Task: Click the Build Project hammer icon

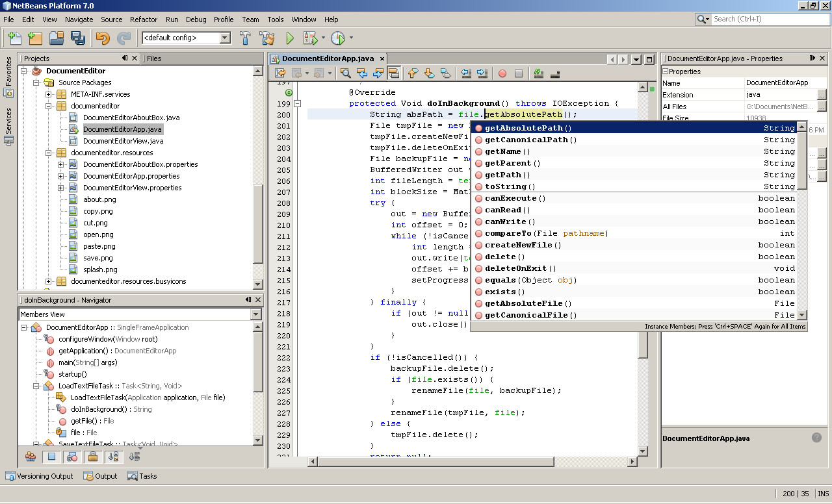Action: coord(246,38)
